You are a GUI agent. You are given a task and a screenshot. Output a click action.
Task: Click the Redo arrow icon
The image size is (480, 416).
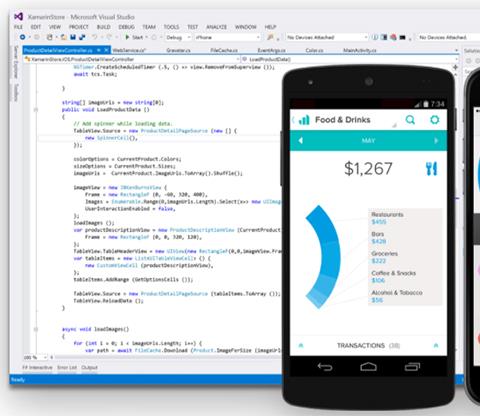(109, 37)
